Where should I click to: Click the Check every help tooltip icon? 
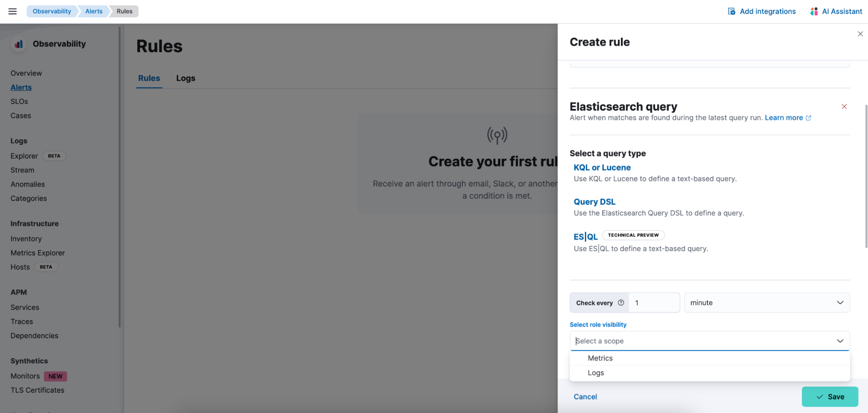[x=621, y=303]
